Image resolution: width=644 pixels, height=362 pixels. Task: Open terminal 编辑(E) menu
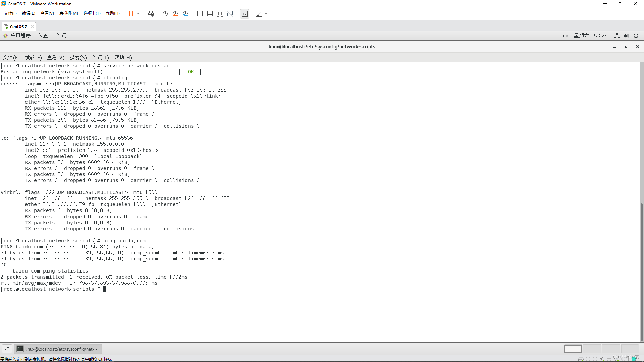[x=34, y=58]
